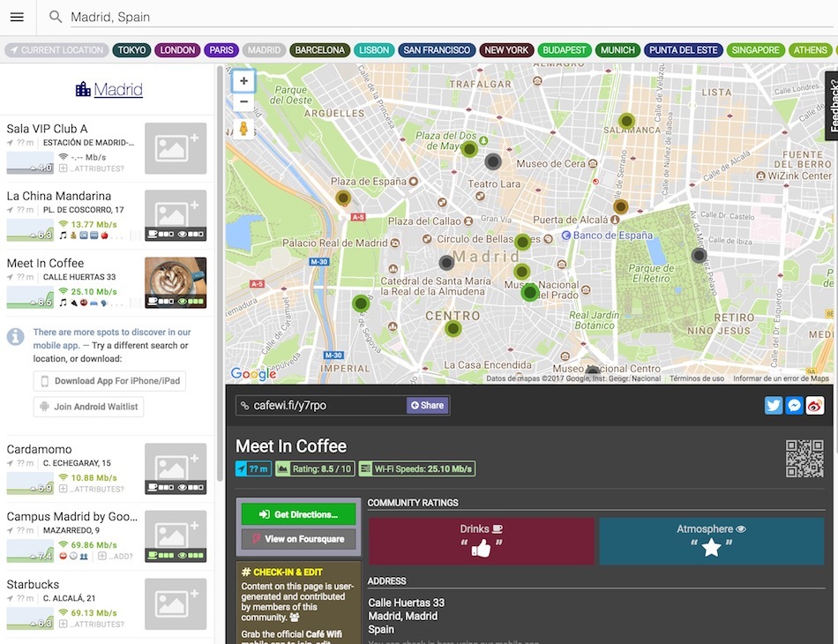Viewport: 838px width, 644px height.
Task: Use Current Location filter
Action: click(x=56, y=50)
